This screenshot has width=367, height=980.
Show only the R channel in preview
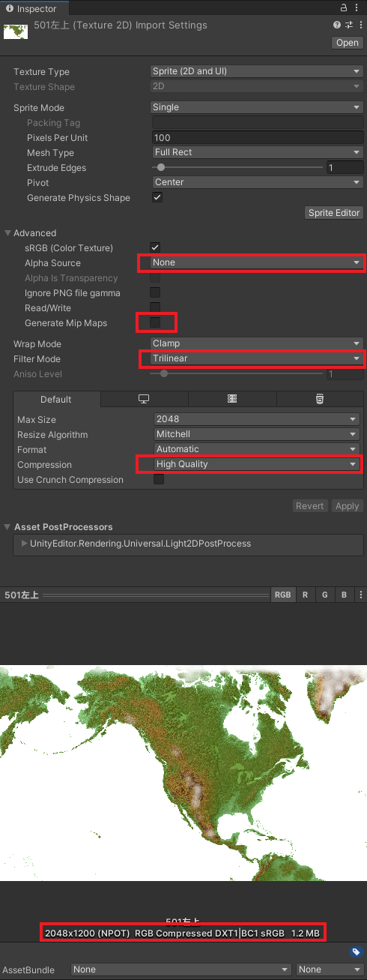[x=305, y=595]
